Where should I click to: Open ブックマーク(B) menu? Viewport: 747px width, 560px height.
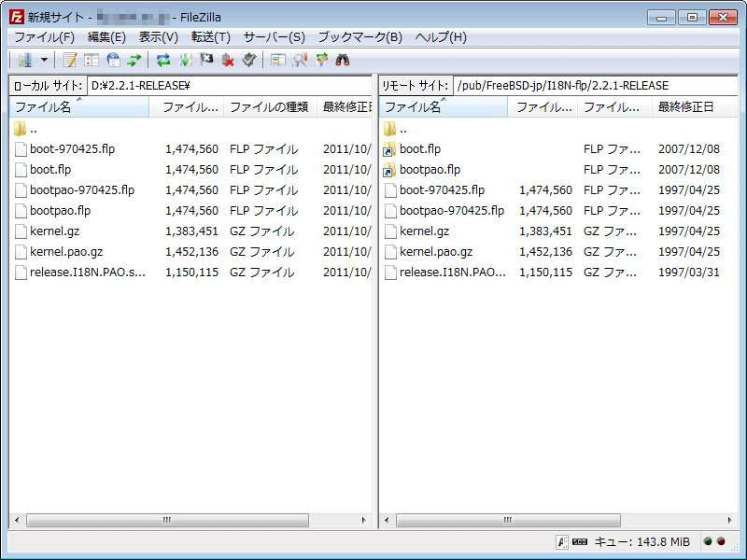pyautogui.click(x=359, y=37)
